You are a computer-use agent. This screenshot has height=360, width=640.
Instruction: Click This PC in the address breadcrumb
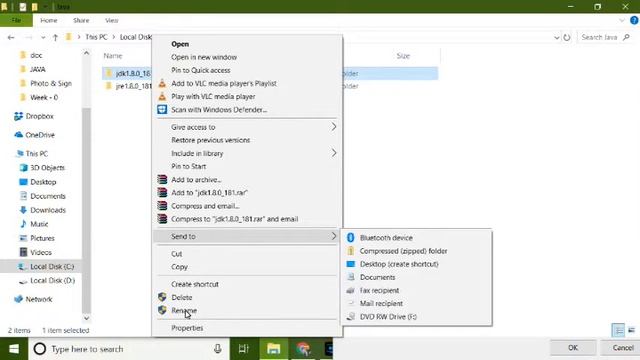click(96, 37)
